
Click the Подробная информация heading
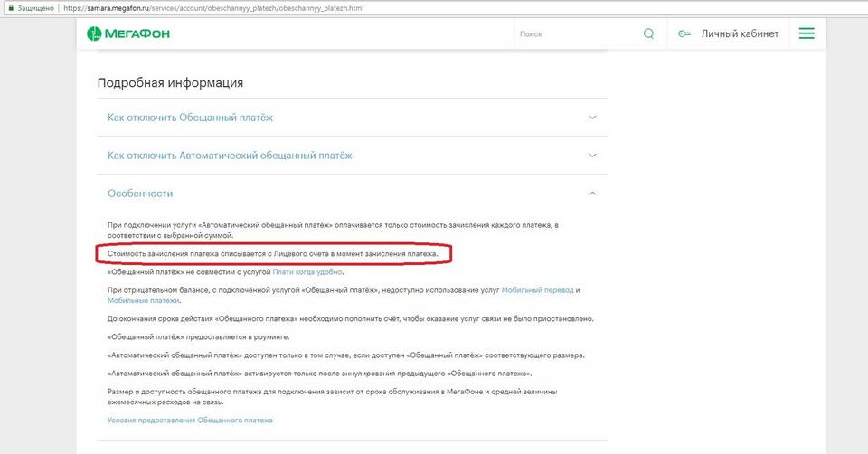(170, 83)
